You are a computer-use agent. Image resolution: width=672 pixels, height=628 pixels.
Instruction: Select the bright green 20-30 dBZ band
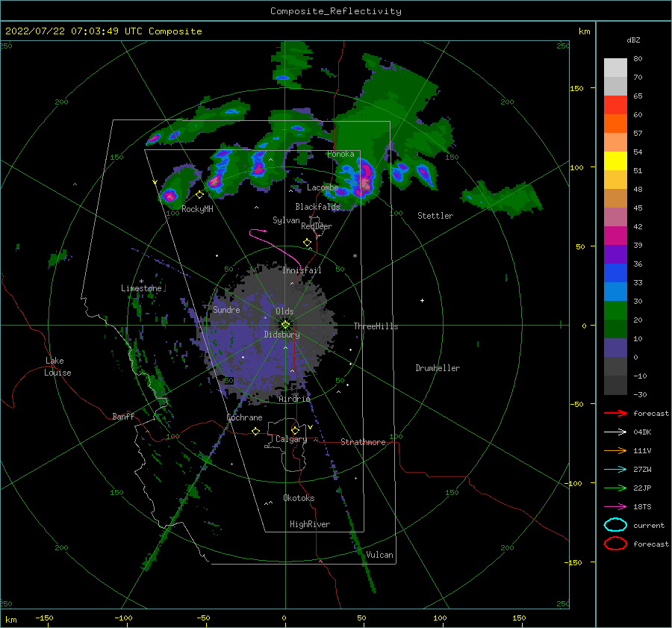(x=615, y=311)
